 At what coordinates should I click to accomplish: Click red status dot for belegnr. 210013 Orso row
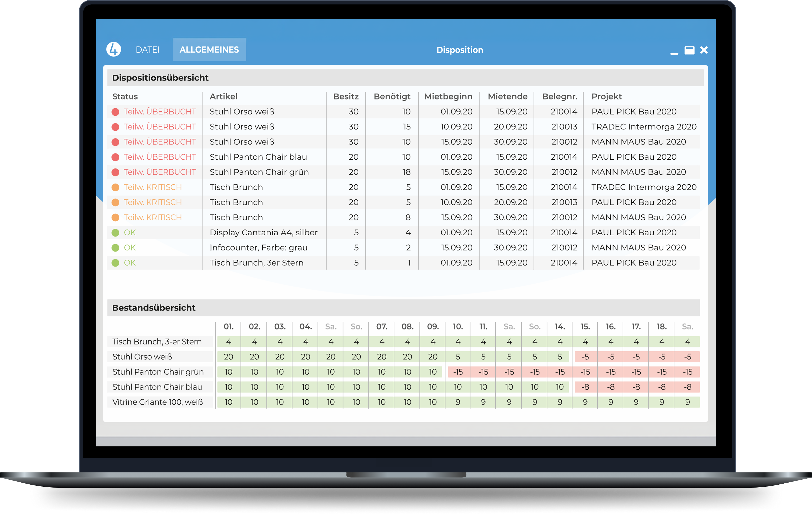point(115,127)
